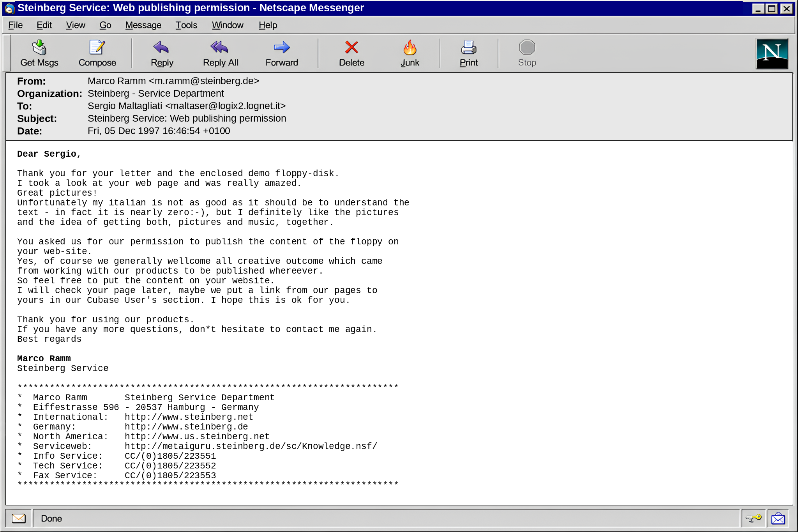The image size is (798, 532).
Task: Open the Help menu
Action: point(268,25)
